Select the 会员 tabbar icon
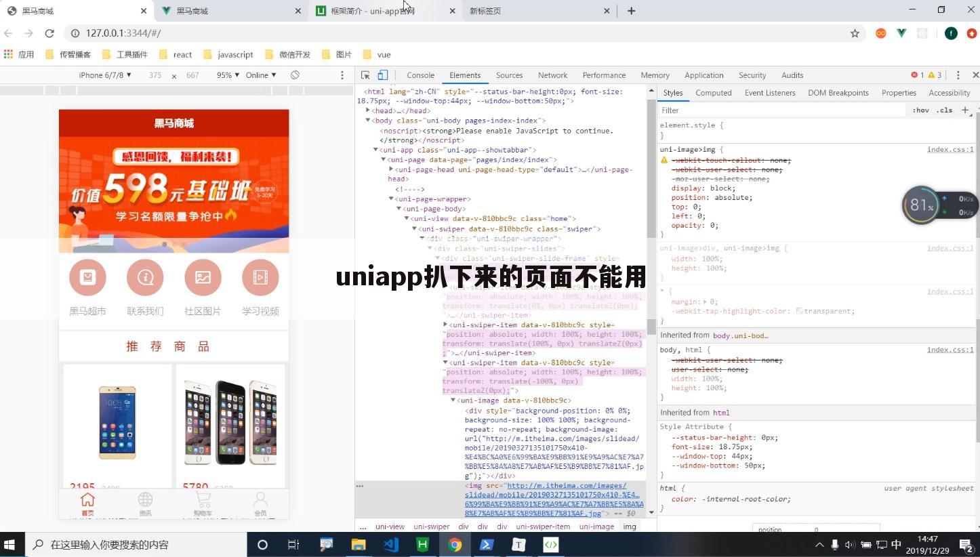The width and height of the screenshot is (980, 557). pos(260,504)
